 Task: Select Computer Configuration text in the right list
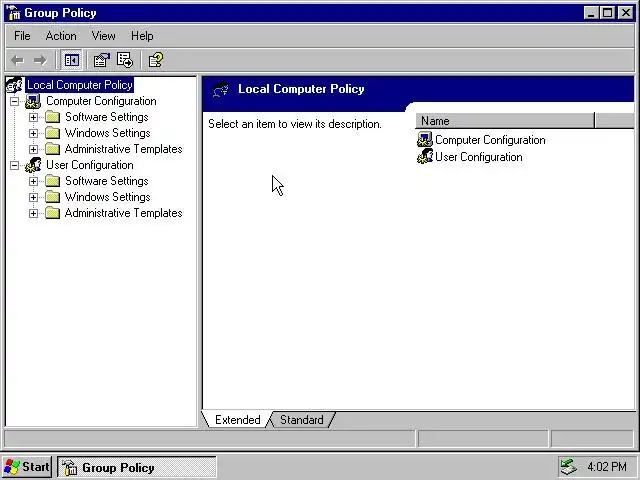tap(490, 140)
